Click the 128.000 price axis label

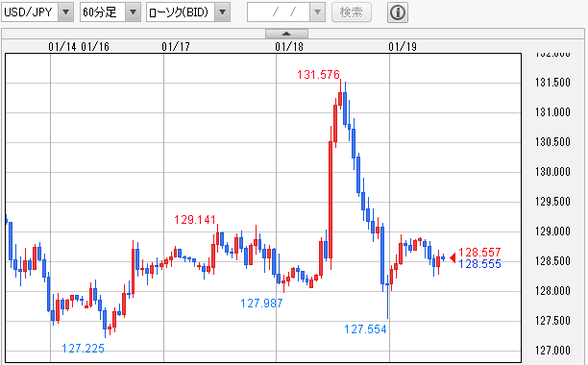pyautogui.click(x=552, y=291)
